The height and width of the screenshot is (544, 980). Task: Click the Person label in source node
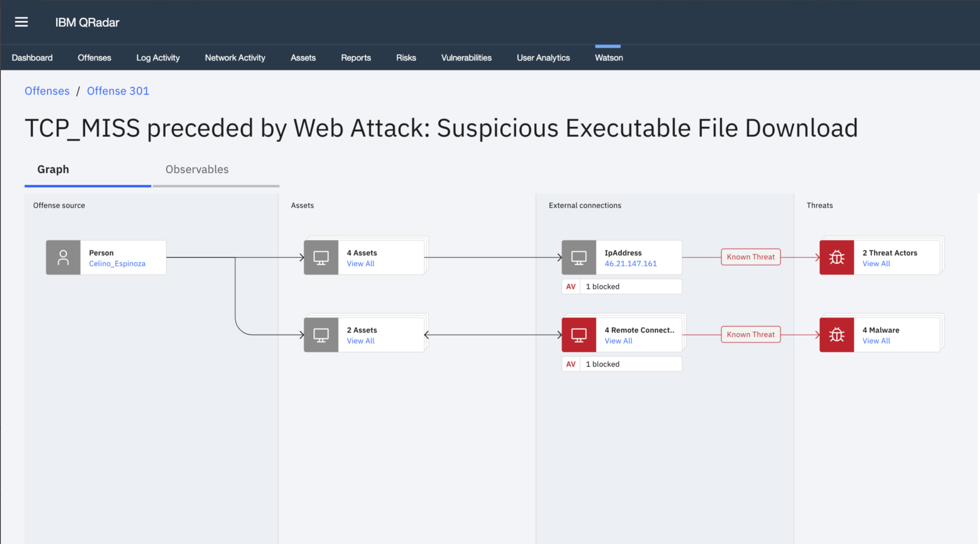pyautogui.click(x=101, y=253)
